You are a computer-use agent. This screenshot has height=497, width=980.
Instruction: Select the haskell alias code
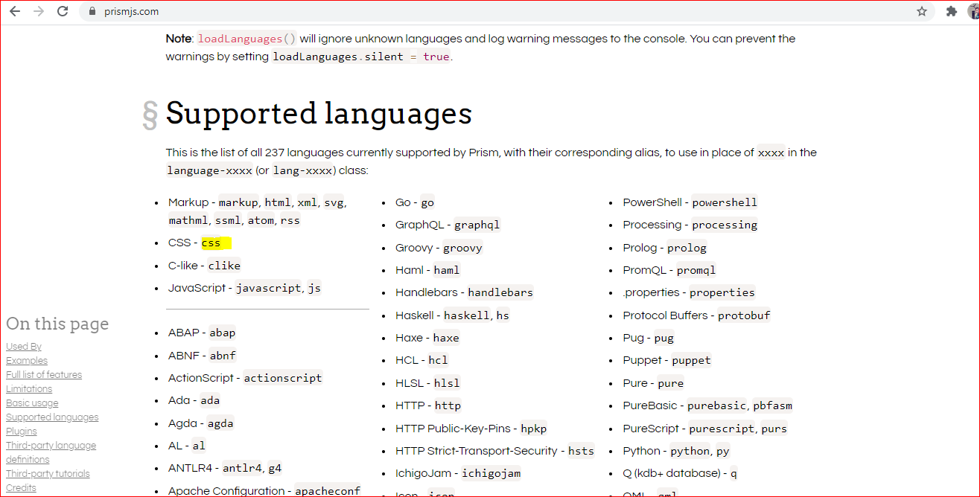467,315
